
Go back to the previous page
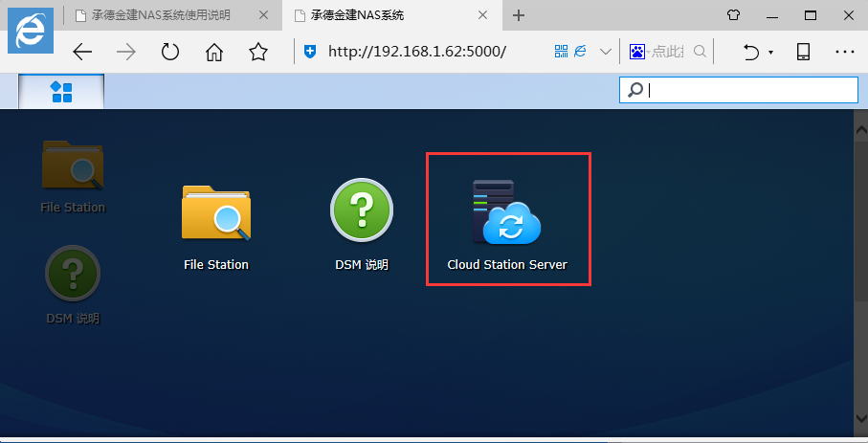coord(82,52)
